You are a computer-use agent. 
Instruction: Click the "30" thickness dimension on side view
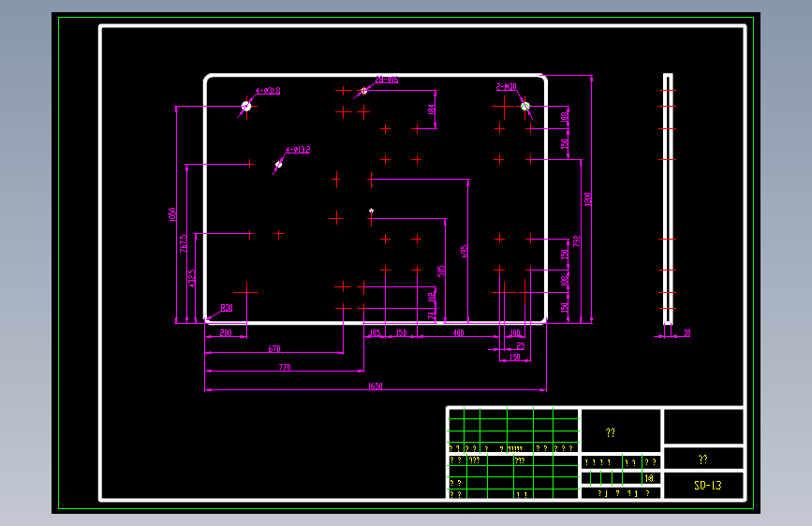point(687,333)
